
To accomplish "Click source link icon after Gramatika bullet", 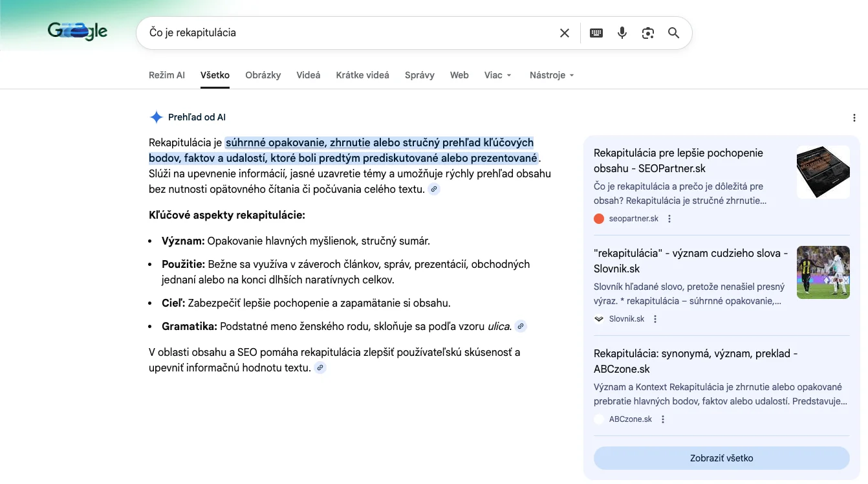I will [521, 327].
